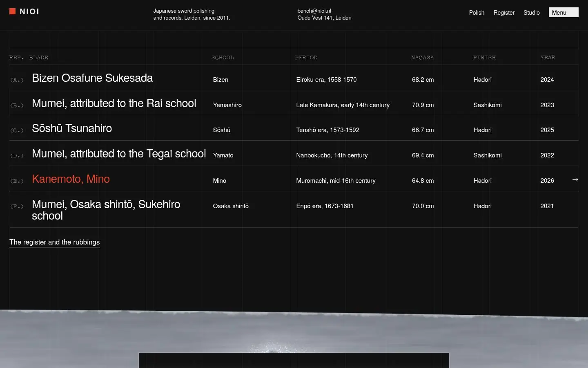This screenshot has height=368, width=588.
Task: Click the 'Nanbokuchō, 14th century' cell
Action: (332, 155)
